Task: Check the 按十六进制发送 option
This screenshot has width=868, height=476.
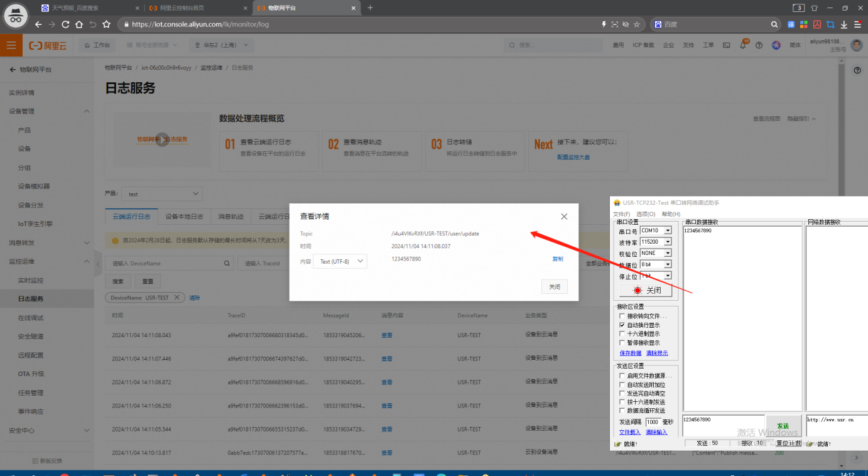Action: click(622, 402)
